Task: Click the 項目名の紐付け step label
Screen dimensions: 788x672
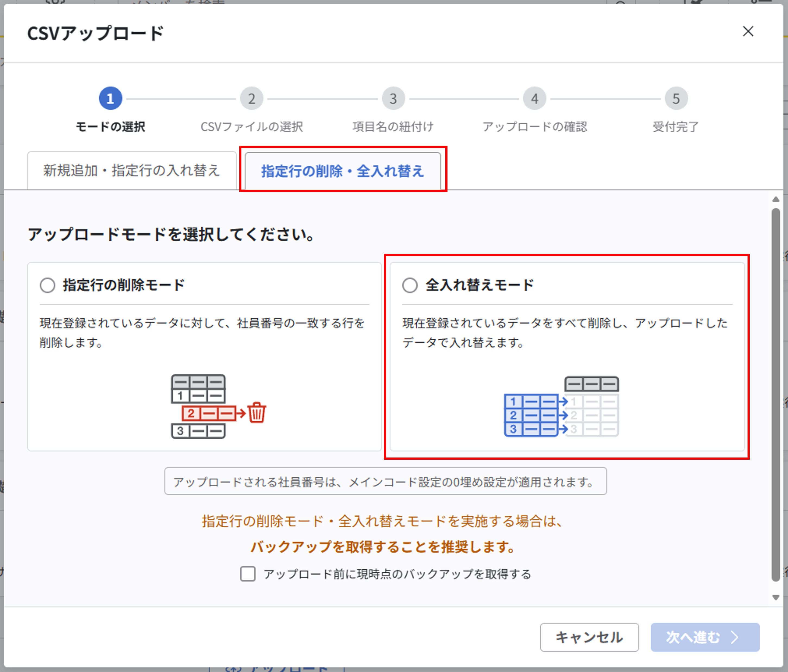Action: (x=393, y=127)
